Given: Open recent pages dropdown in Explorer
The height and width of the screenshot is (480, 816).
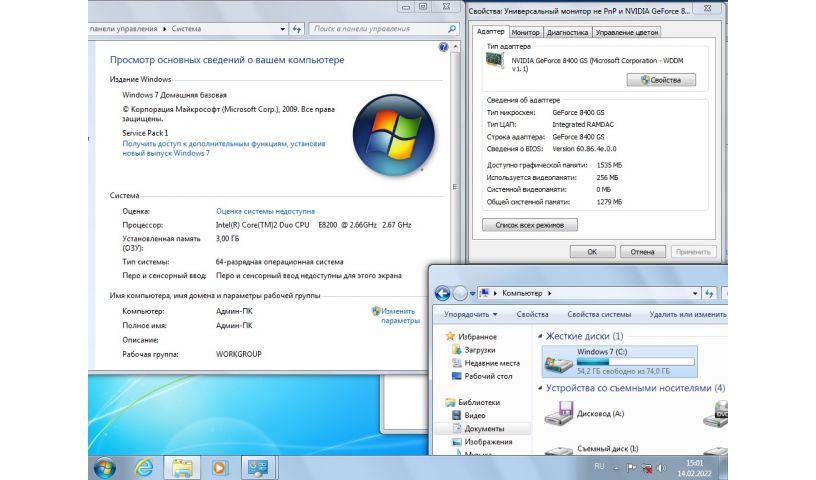Looking at the screenshot, I should coord(473,294).
